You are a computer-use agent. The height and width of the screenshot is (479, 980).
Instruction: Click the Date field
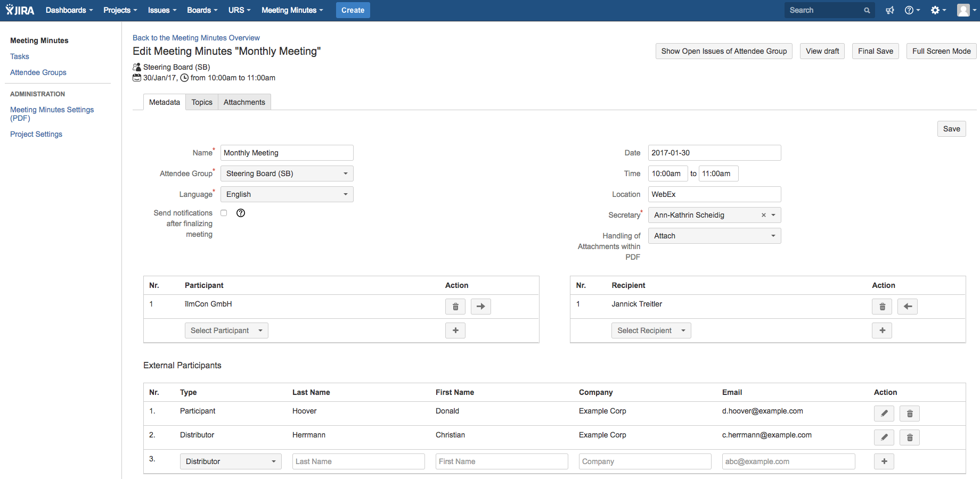[x=715, y=153]
